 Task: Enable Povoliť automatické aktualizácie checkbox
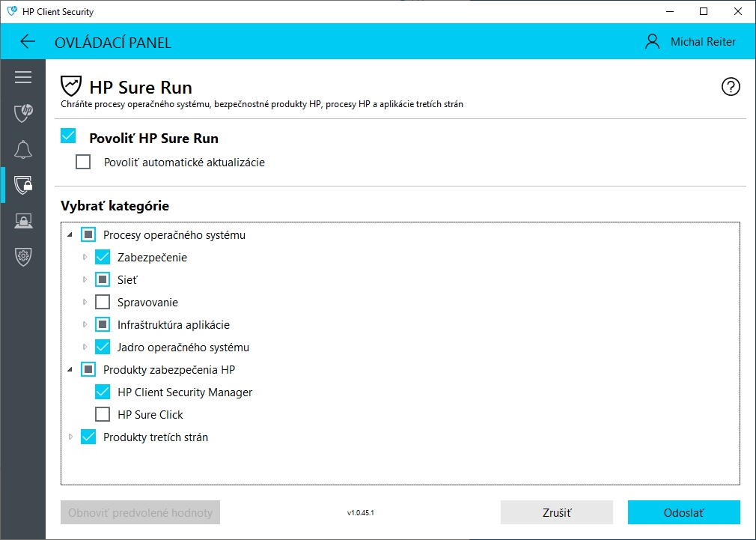(83, 162)
